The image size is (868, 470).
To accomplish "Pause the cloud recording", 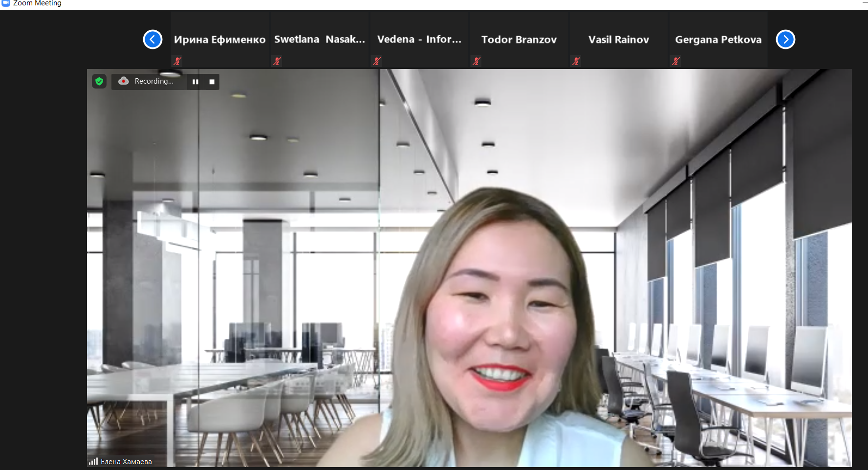I will pos(195,82).
